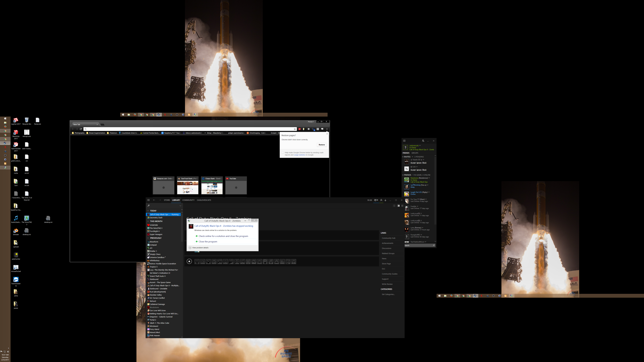Open the friends list hamburger menu
Viewport: 644px width, 362px height.
pos(404,141)
